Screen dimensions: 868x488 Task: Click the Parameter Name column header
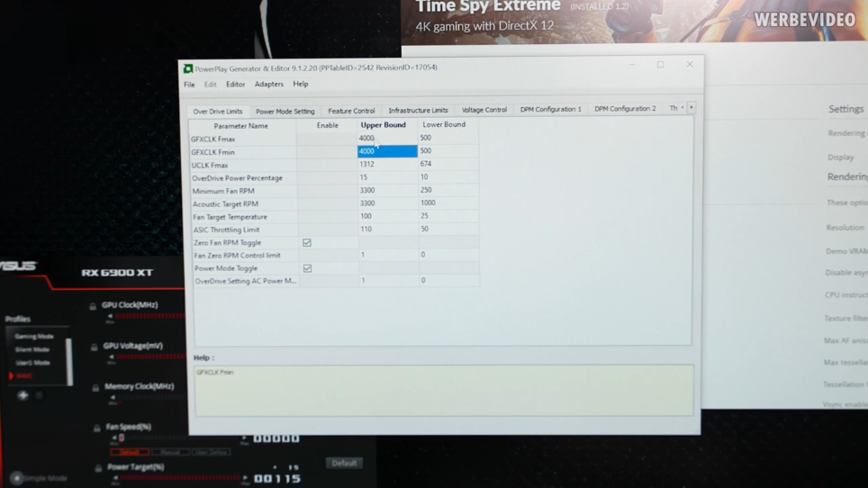(x=240, y=126)
